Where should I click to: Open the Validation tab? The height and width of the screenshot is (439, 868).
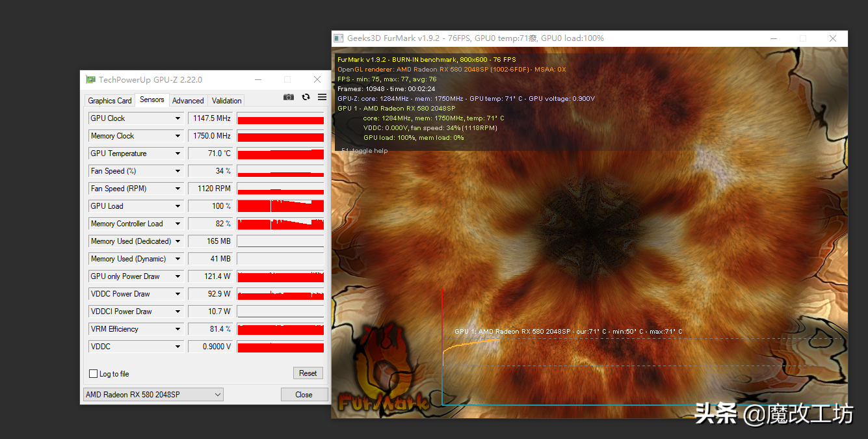click(227, 101)
